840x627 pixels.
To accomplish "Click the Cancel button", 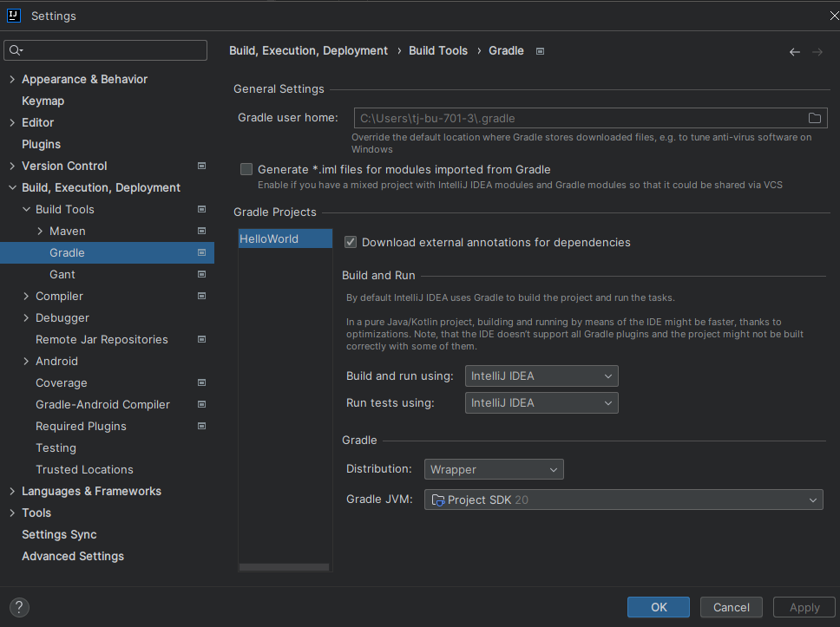I will click(x=731, y=607).
